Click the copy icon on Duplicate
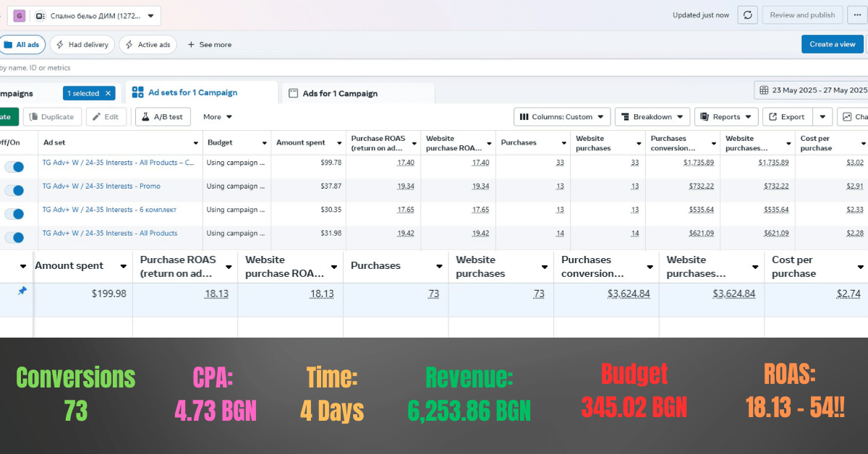The image size is (868, 454). 33,116
